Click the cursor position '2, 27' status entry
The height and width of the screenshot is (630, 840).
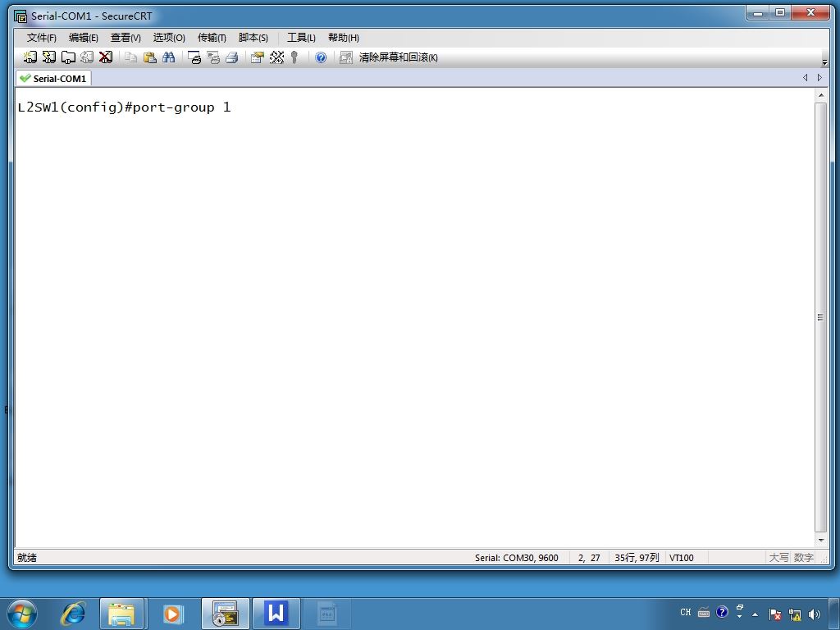pyautogui.click(x=589, y=558)
